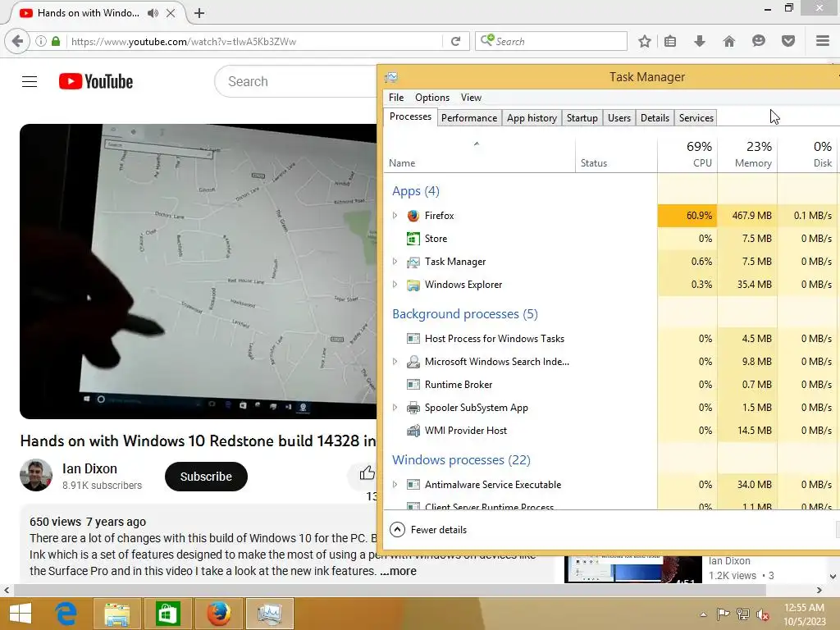Mute the tab using the speaker icon

coord(153,13)
